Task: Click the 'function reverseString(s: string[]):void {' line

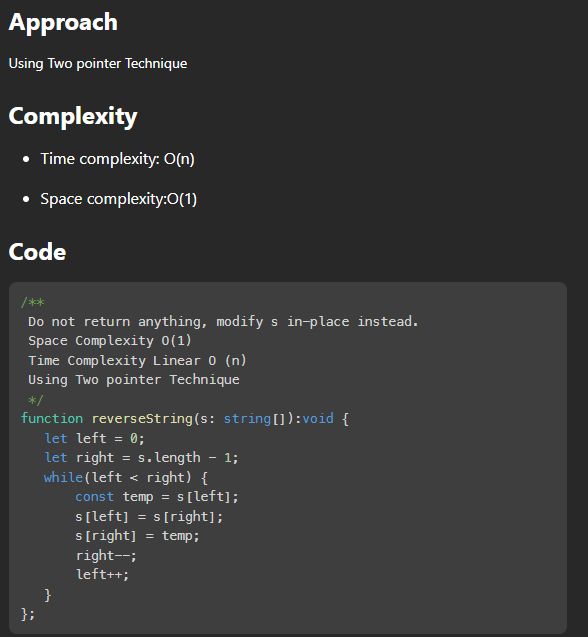Action: pos(185,419)
